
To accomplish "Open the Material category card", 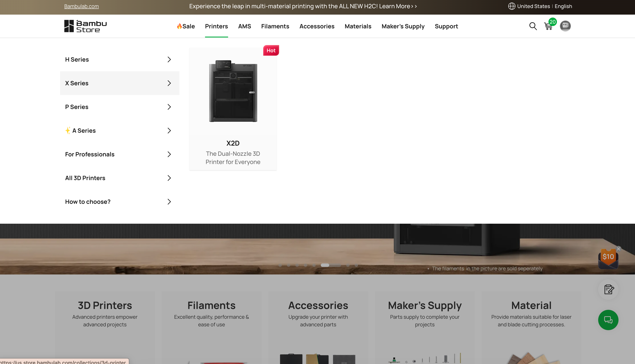I will (531, 328).
